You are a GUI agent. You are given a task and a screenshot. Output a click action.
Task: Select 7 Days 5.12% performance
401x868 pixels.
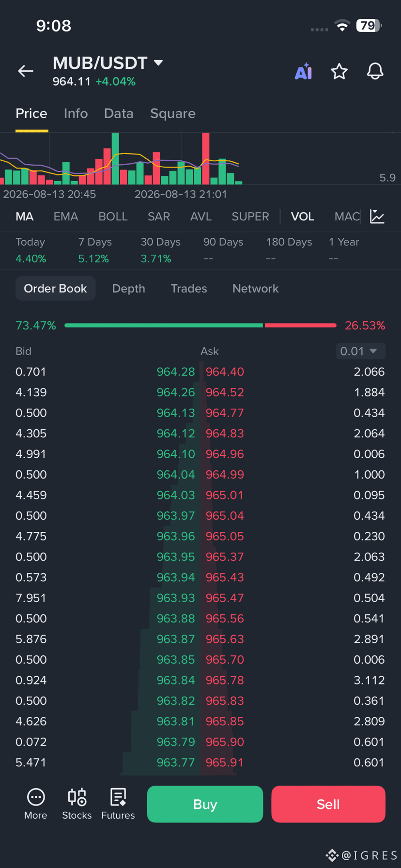(x=95, y=250)
